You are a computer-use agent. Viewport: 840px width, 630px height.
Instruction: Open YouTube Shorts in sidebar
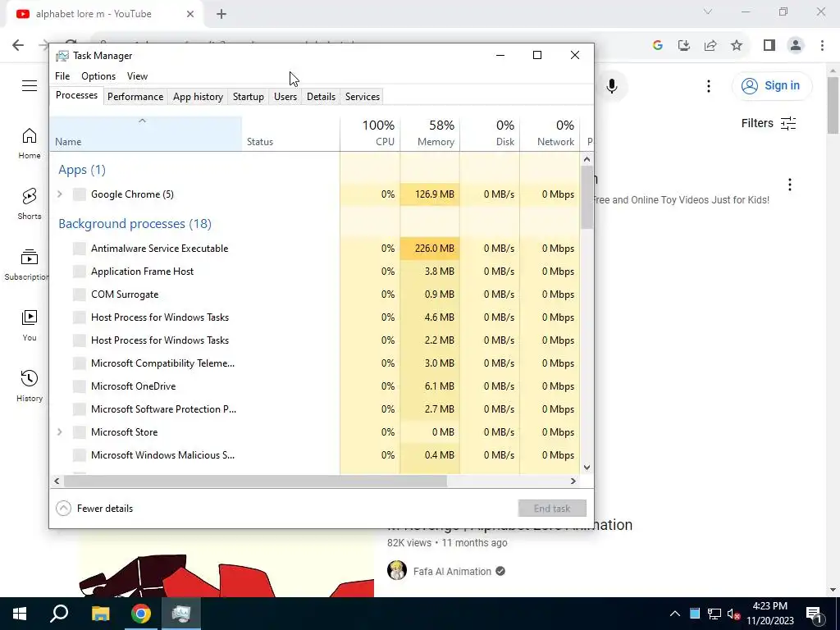[x=30, y=204]
